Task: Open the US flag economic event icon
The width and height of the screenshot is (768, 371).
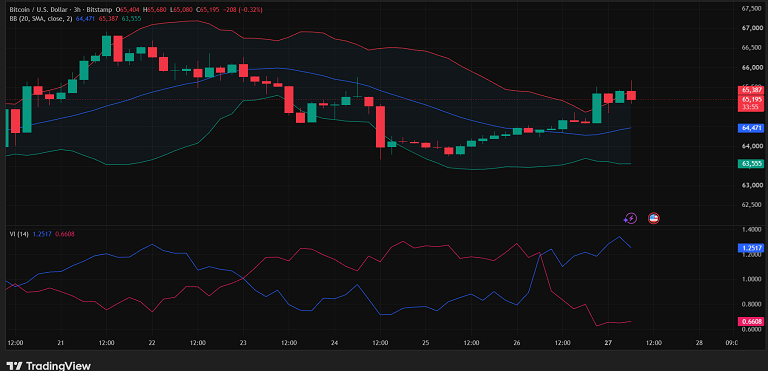Action: pyautogui.click(x=653, y=218)
